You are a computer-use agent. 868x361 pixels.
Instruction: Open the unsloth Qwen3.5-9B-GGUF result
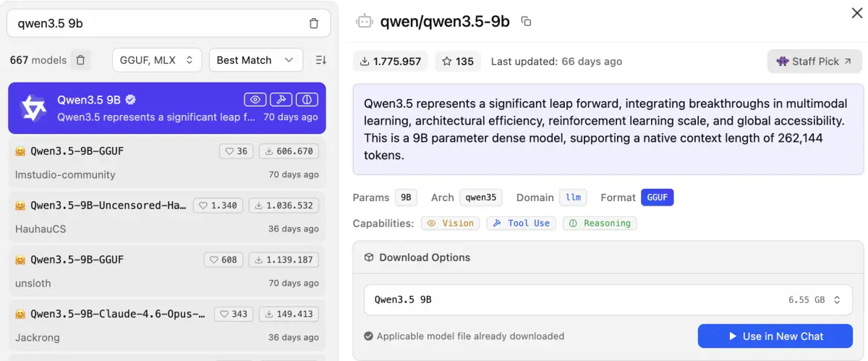click(x=167, y=271)
